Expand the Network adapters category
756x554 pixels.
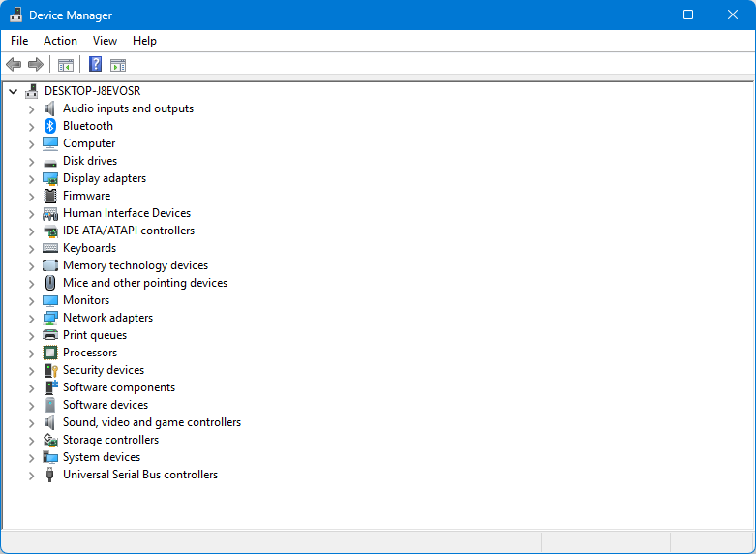point(31,318)
